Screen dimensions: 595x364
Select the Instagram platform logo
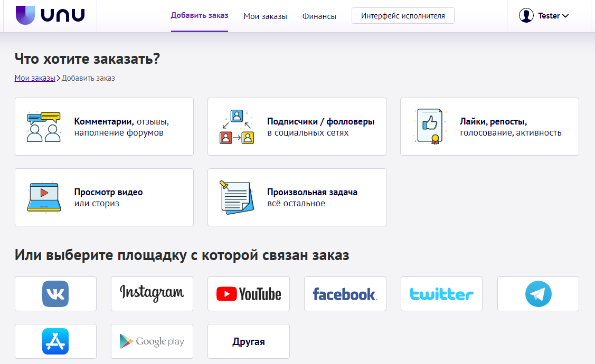click(x=152, y=293)
